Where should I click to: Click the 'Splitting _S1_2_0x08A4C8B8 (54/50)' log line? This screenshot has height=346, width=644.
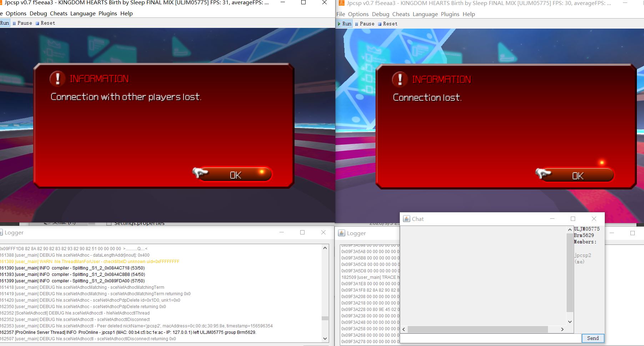pos(72,275)
